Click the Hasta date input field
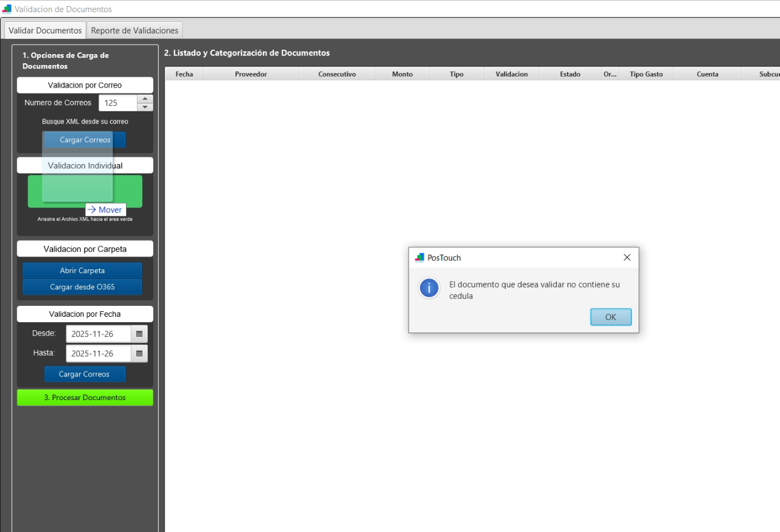This screenshot has height=532, width=780. (98, 353)
